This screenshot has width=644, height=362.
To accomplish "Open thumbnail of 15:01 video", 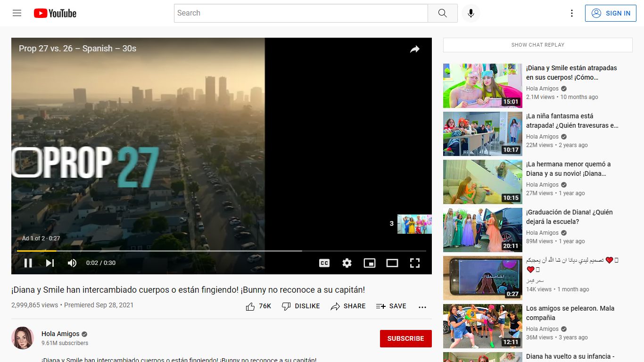I will 483,86.
